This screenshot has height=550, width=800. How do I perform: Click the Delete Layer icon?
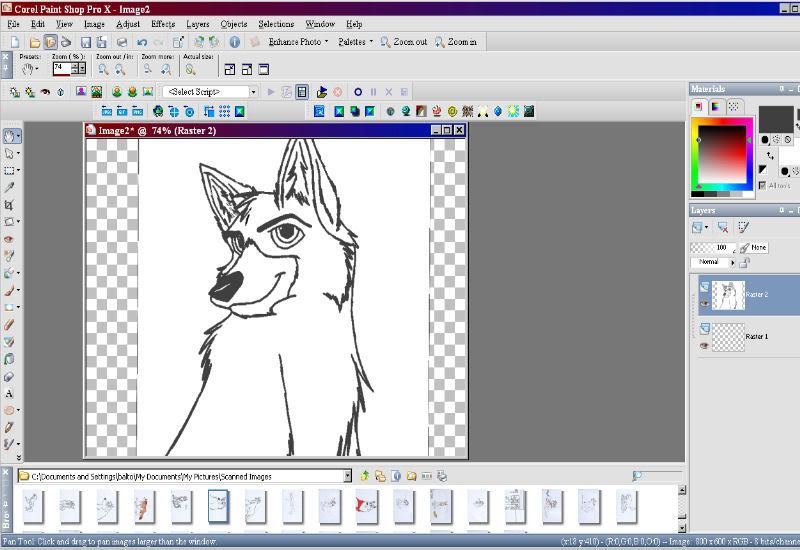coord(722,227)
